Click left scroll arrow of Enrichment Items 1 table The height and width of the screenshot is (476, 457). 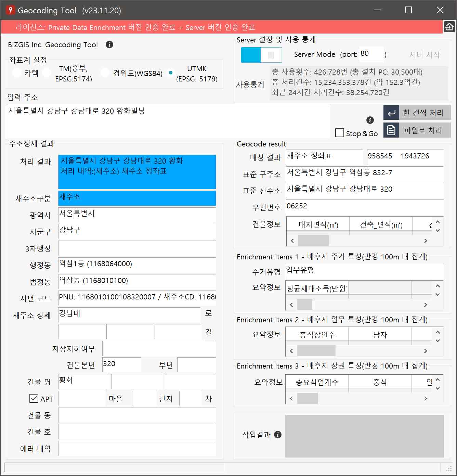click(291, 305)
